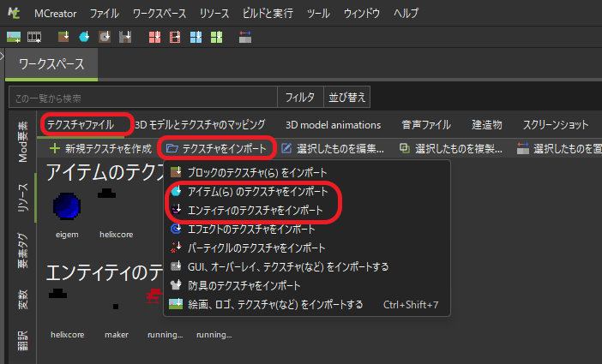Click the green grid import icon in toolbar
The height and width of the screenshot is (364, 602).
pos(216,37)
